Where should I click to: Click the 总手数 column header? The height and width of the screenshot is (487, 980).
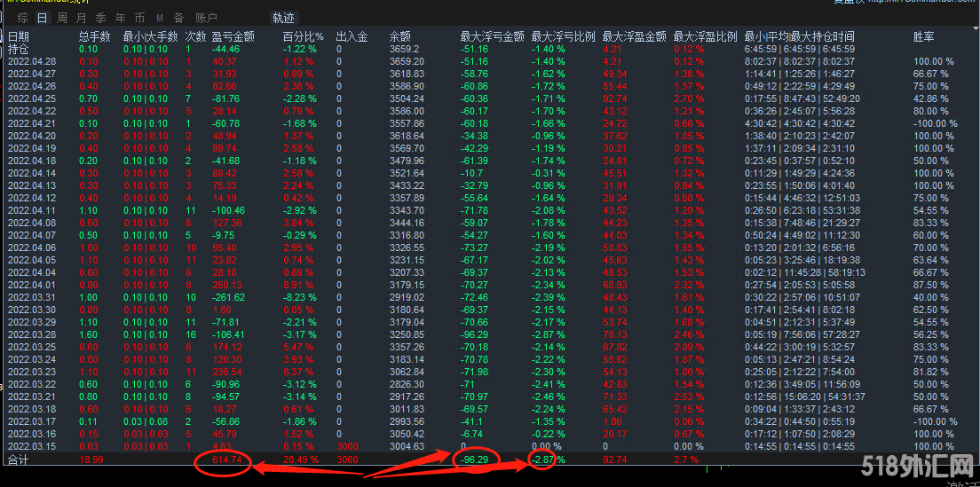point(95,37)
